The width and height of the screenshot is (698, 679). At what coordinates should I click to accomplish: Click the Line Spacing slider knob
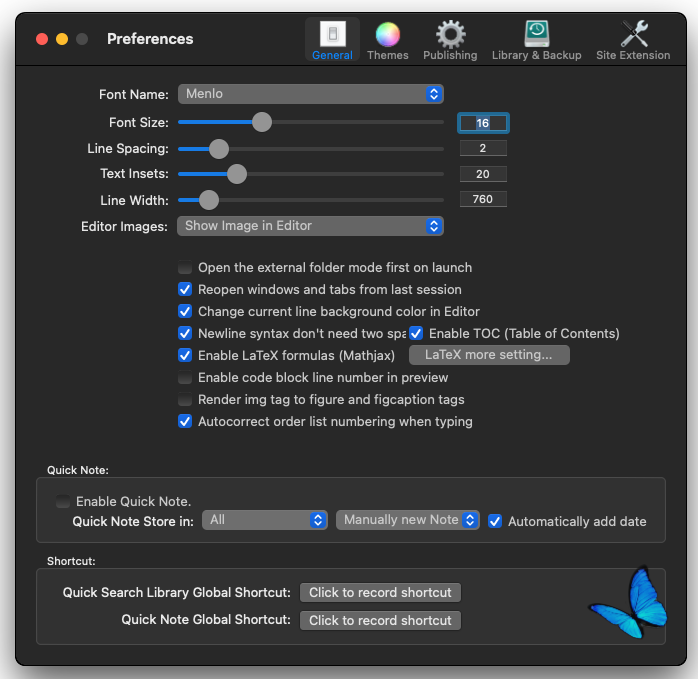click(219, 149)
